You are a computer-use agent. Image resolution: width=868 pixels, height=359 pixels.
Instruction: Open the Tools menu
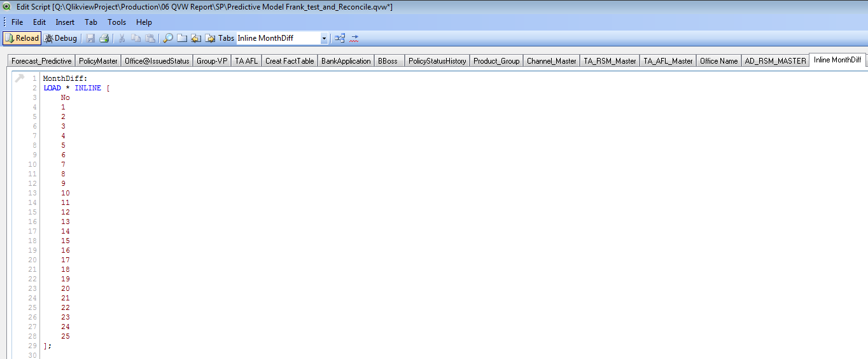pyautogui.click(x=117, y=22)
